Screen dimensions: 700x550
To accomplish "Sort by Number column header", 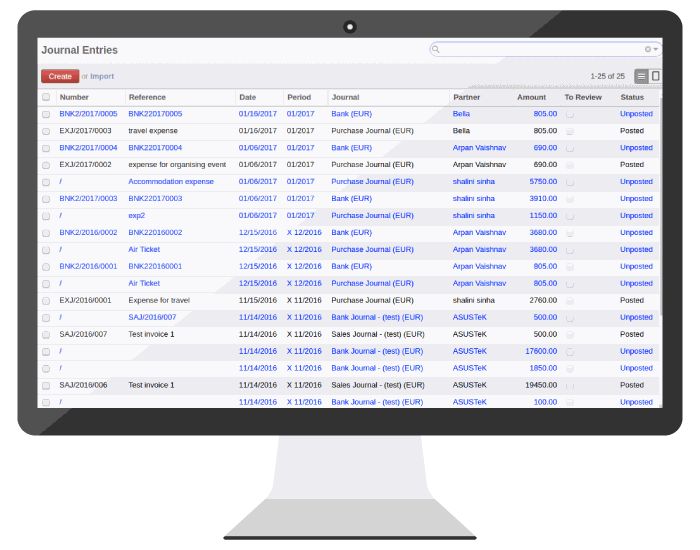I will [x=74, y=97].
